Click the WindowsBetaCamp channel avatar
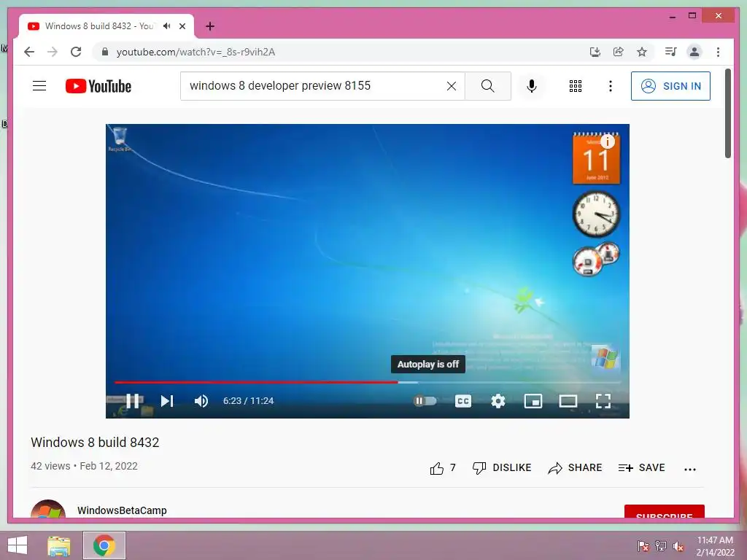Screen dimensions: 747x560 pos(48,508)
